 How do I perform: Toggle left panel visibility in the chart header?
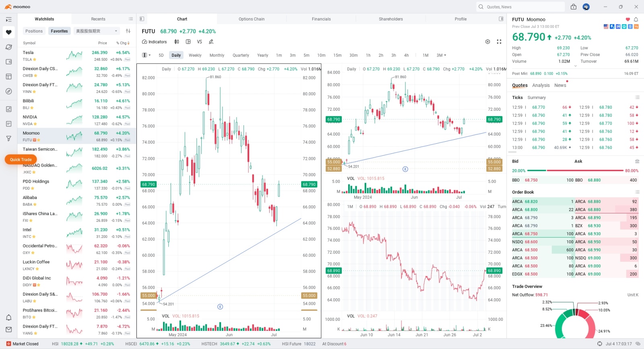point(142,19)
